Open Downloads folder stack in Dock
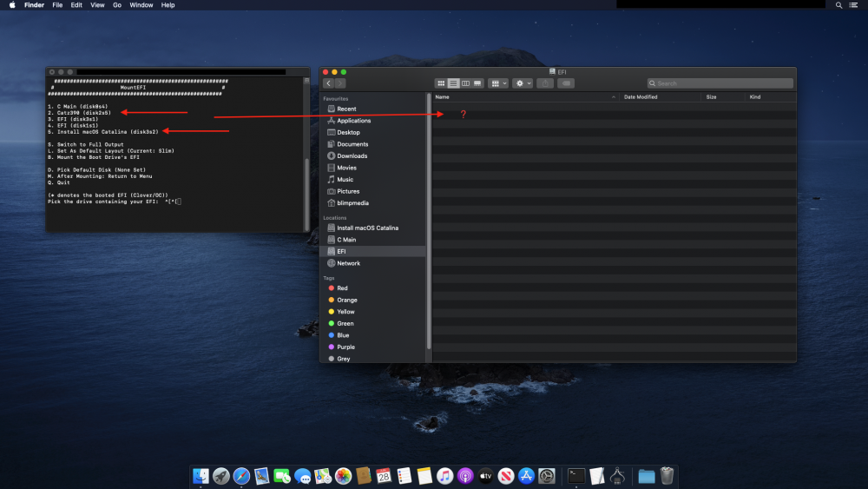The image size is (868, 489). pos(646,476)
